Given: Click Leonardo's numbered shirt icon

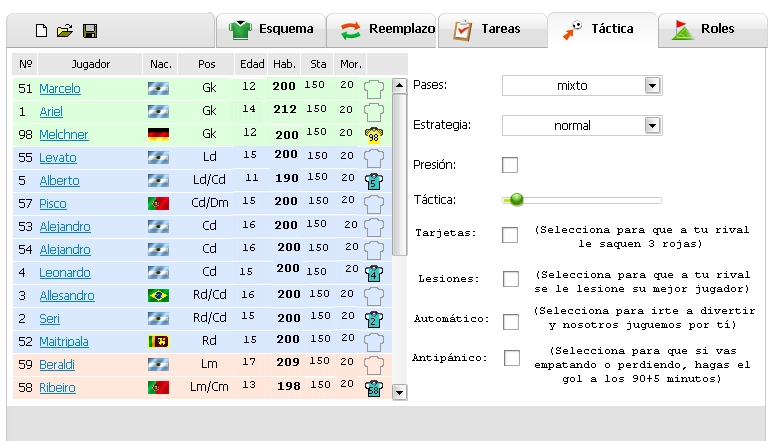Looking at the screenshot, I should (374, 273).
